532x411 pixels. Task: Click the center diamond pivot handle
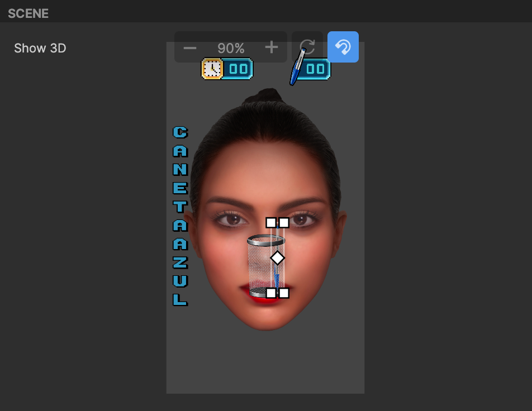coord(278,258)
